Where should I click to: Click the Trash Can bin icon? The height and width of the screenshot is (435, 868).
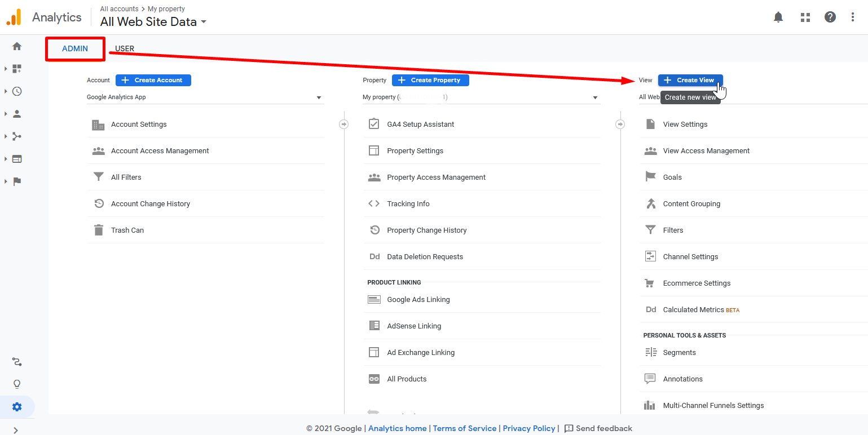click(x=99, y=230)
